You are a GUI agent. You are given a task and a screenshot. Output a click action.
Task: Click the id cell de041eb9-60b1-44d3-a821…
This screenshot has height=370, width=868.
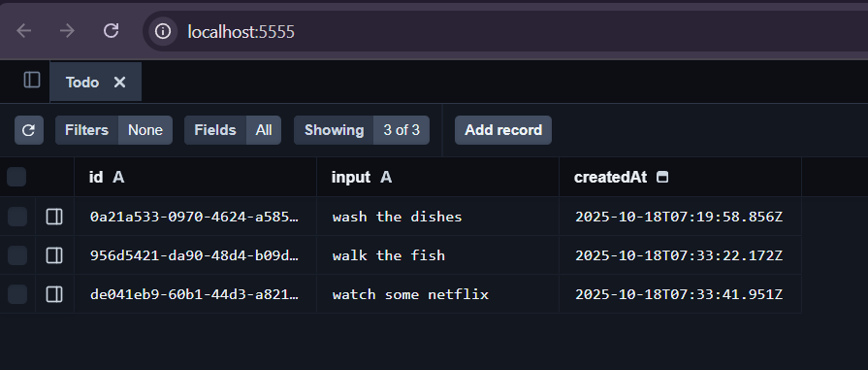195,294
